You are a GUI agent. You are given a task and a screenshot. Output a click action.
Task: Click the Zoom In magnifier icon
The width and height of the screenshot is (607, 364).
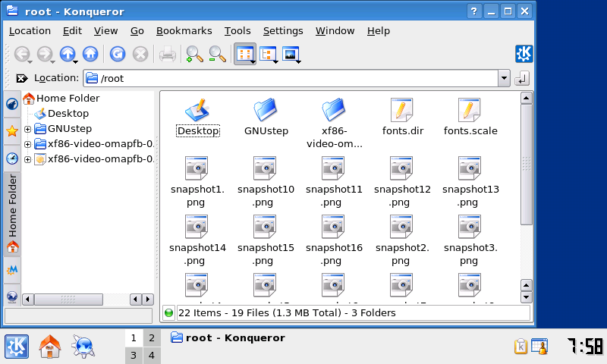pyautogui.click(x=194, y=54)
